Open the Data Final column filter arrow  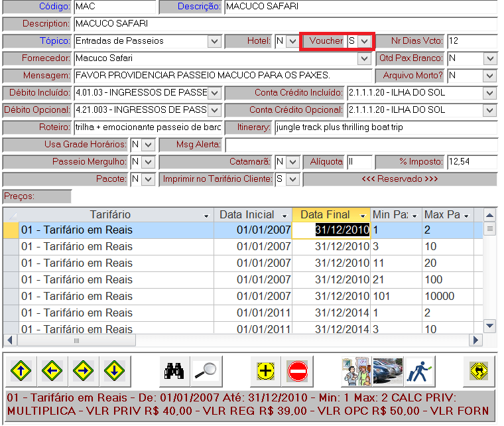[x=362, y=216]
